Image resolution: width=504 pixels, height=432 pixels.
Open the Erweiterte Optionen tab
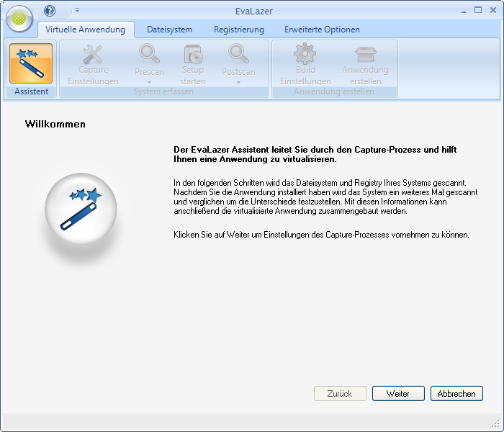(x=322, y=30)
